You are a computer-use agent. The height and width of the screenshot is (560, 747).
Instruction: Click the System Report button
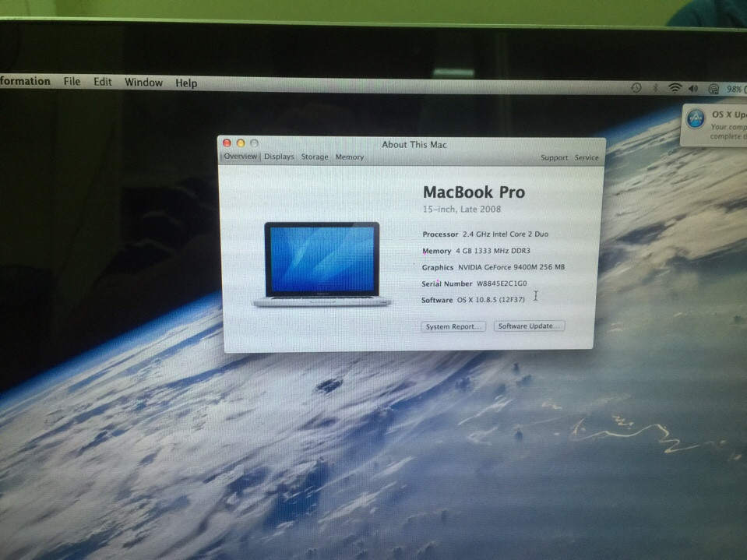click(x=453, y=326)
